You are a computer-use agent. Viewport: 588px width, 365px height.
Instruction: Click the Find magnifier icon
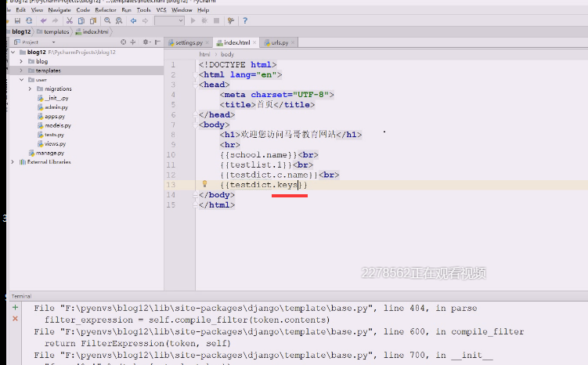coord(107,20)
